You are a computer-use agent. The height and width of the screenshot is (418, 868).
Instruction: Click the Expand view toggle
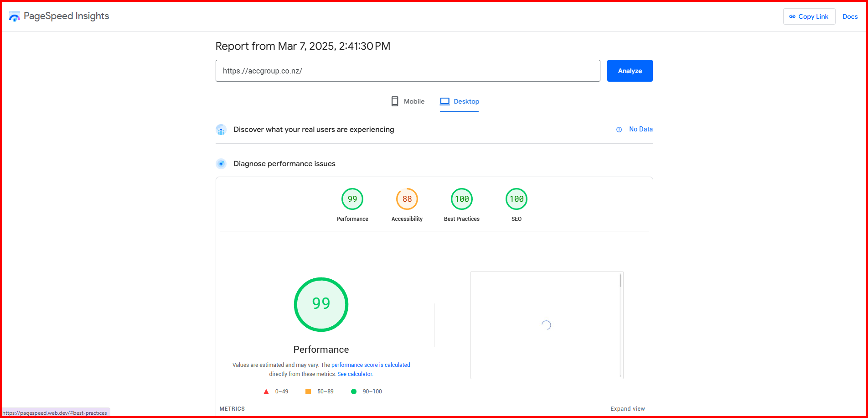click(628, 409)
